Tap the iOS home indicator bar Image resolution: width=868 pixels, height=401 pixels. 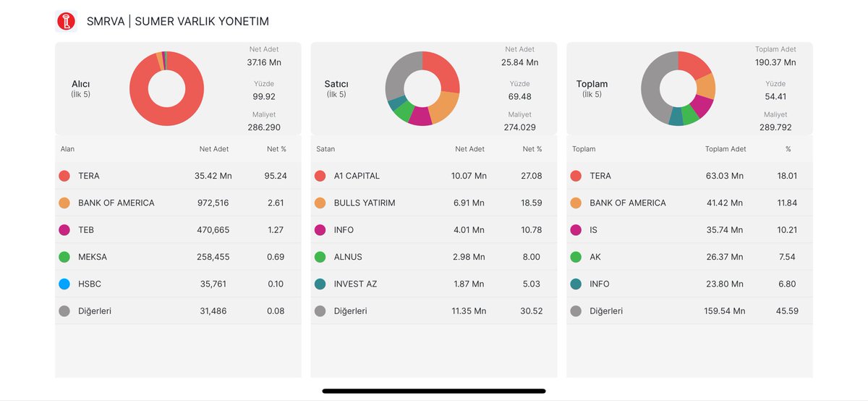pos(434,391)
